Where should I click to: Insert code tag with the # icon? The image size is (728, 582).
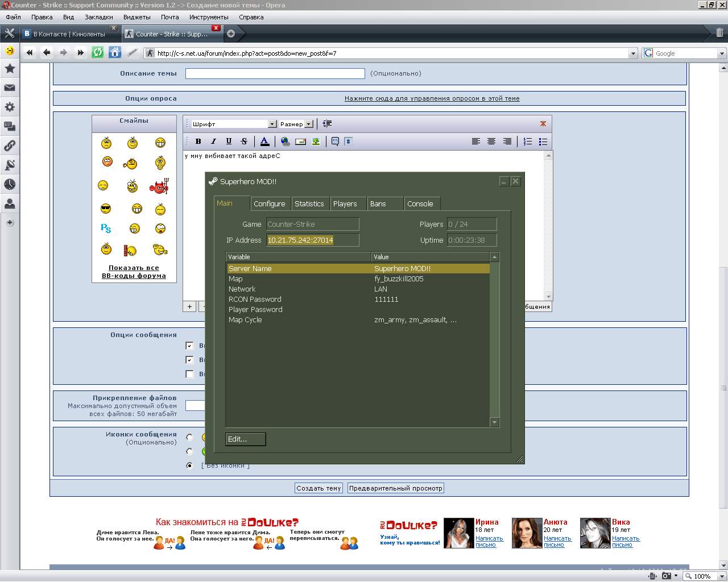pyautogui.click(x=348, y=142)
